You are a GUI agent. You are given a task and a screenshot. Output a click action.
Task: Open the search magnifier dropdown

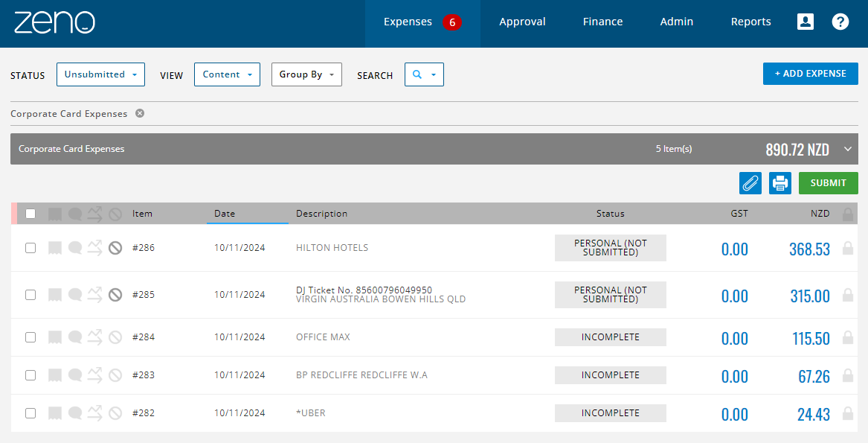[424, 74]
